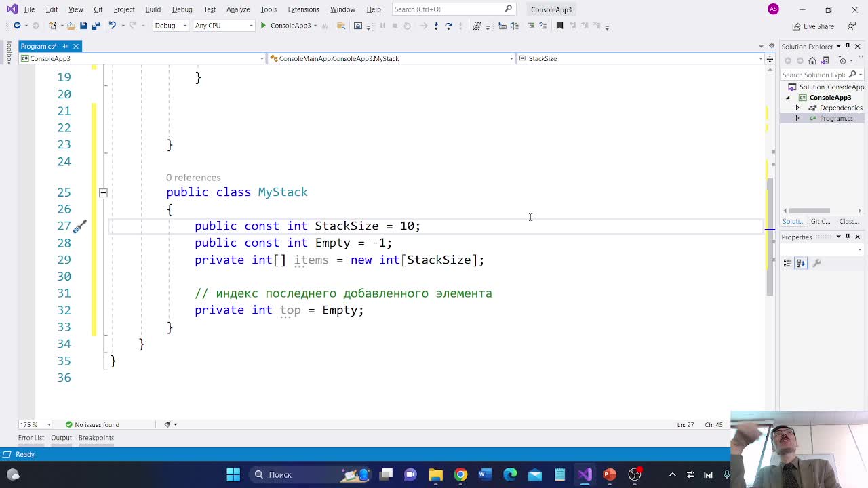Image resolution: width=868 pixels, height=488 pixels.
Task: Click the Save Program.cs icon
Action: click(83, 26)
